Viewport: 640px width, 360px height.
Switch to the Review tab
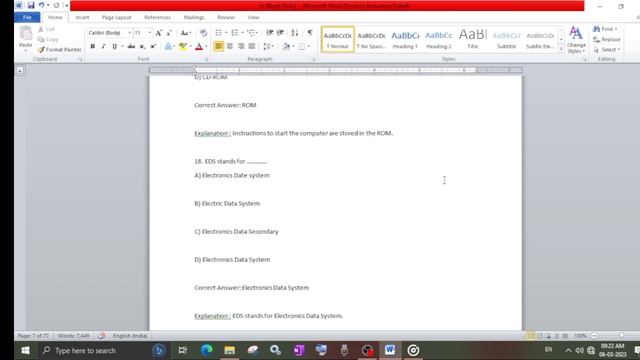pos(226,17)
